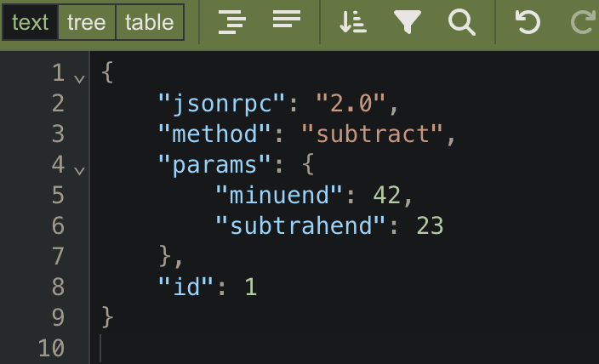Screen dimensions: 599x364
Task: Redo the last undone edit
Action: pos(584,23)
